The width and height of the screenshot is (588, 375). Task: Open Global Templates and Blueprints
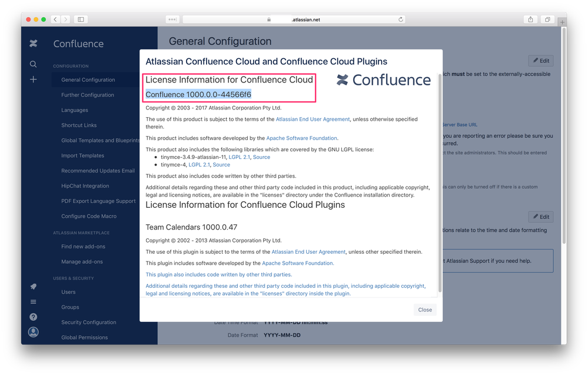pyautogui.click(x=100, y=140)
